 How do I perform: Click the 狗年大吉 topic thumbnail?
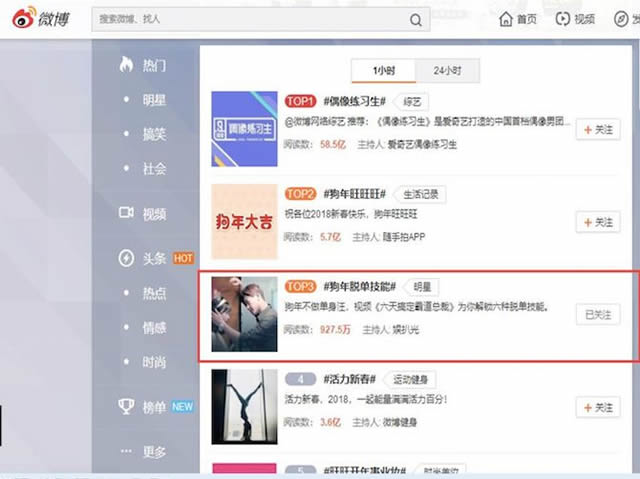(244, 221)
